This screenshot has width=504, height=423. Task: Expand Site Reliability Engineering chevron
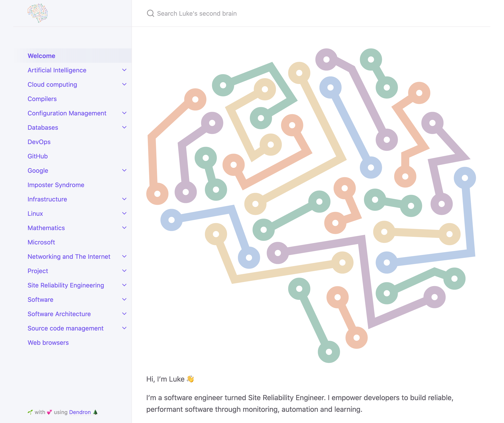tap(124, 285)
